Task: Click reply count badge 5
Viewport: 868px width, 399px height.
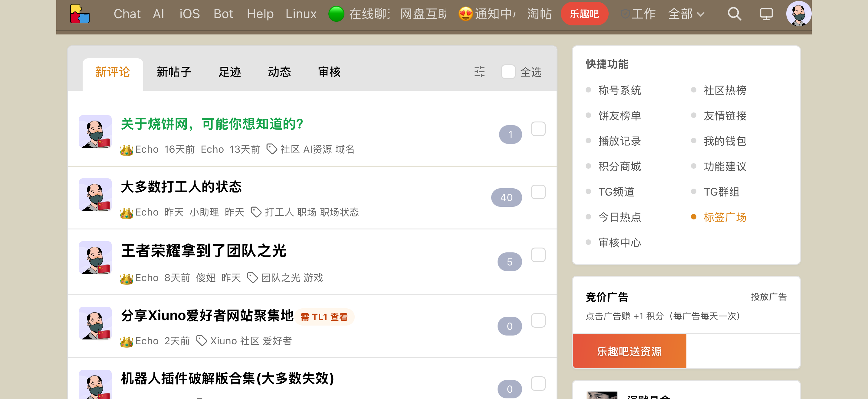Action: (x=509, y=262)
